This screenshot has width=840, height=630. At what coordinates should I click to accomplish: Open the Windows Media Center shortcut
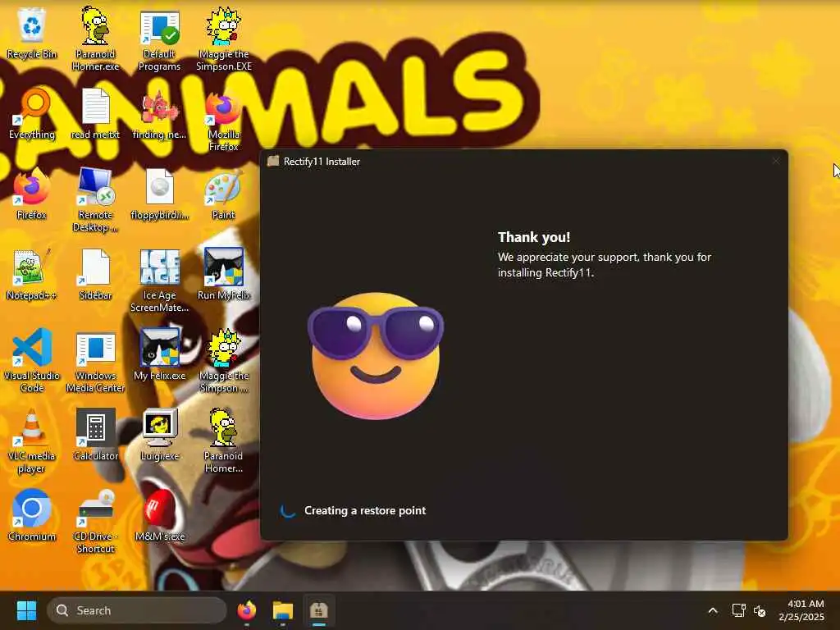[95, 362]
